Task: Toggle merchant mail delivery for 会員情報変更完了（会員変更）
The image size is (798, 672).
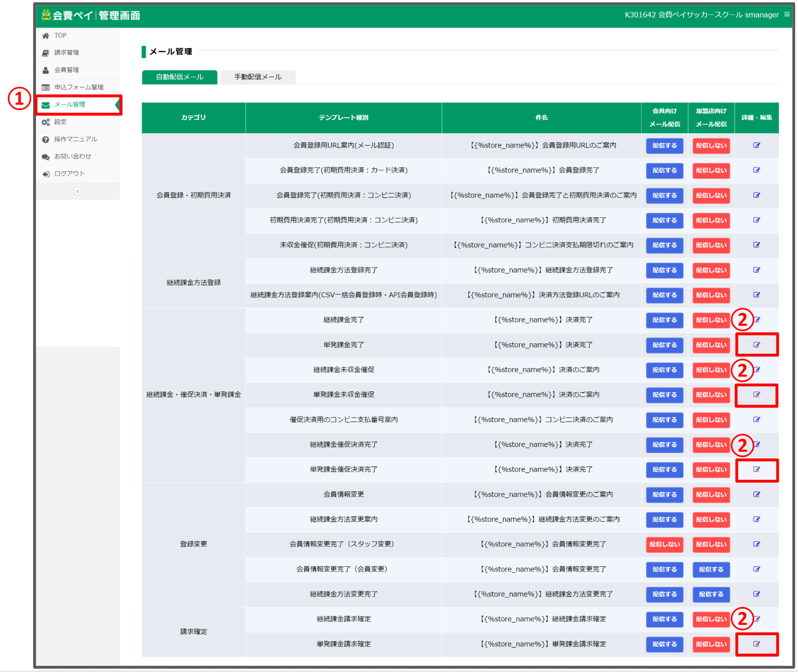Action: click(711, 569)
